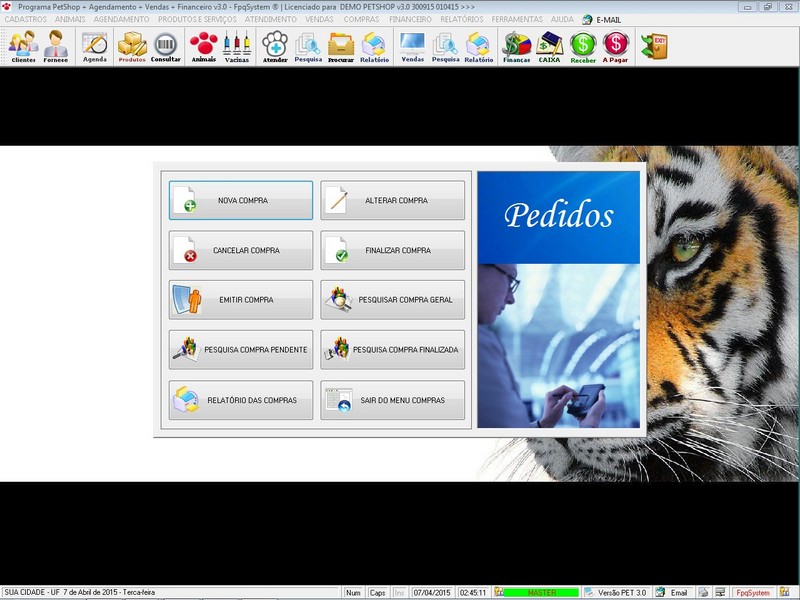Image resolution: width=800 pixels, height=600 pixels.
Task: Open the CADASTROS menu
Action: (26, 19)
